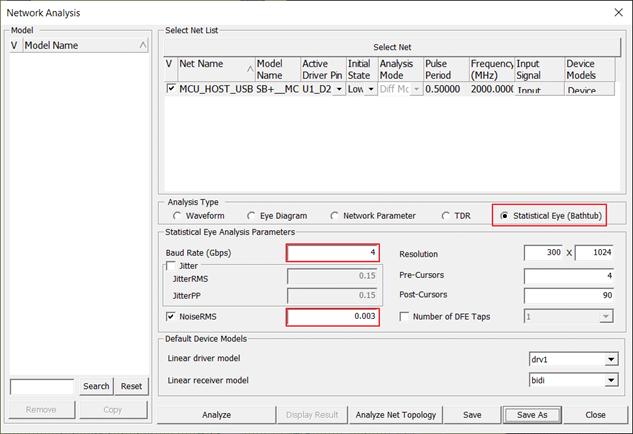Sort list by Net Name column header
This screenshot has height=434, width=633.
click(x=215, y=68)
